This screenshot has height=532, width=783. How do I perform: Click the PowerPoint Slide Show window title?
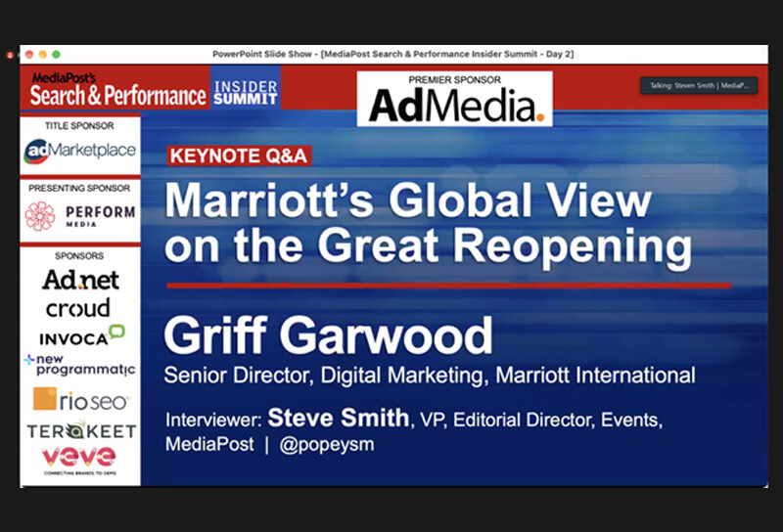click(393, 54)
